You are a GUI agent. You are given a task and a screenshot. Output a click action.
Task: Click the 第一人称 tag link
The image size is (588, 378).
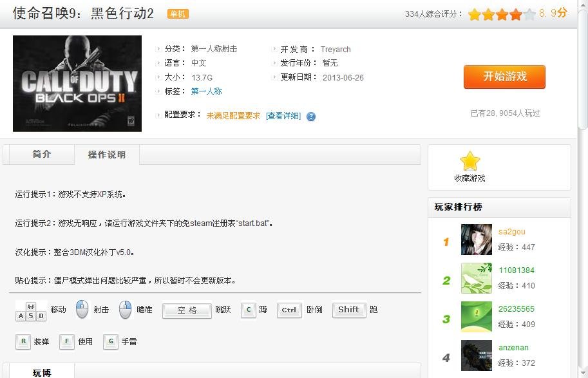[206, 91]
